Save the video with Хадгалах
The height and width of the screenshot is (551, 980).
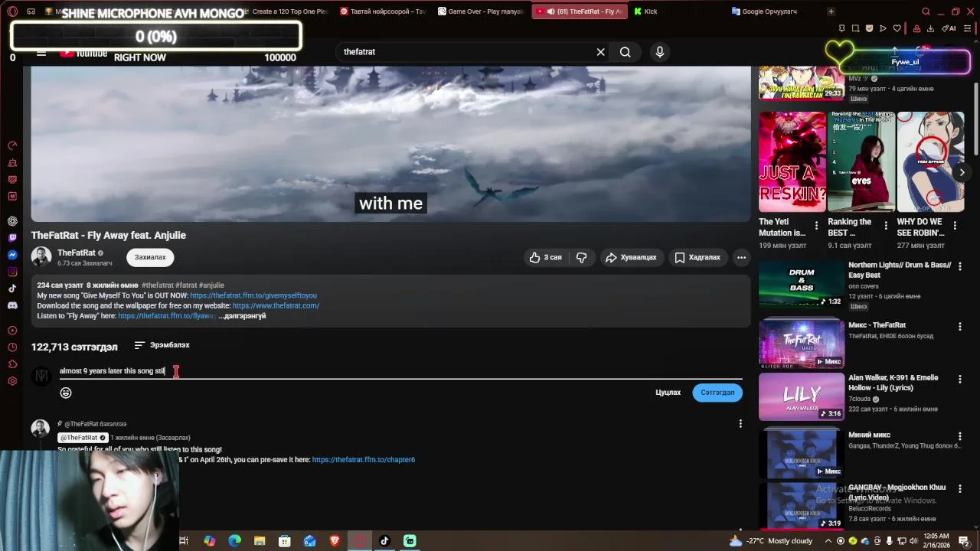(x=697, y=258)
